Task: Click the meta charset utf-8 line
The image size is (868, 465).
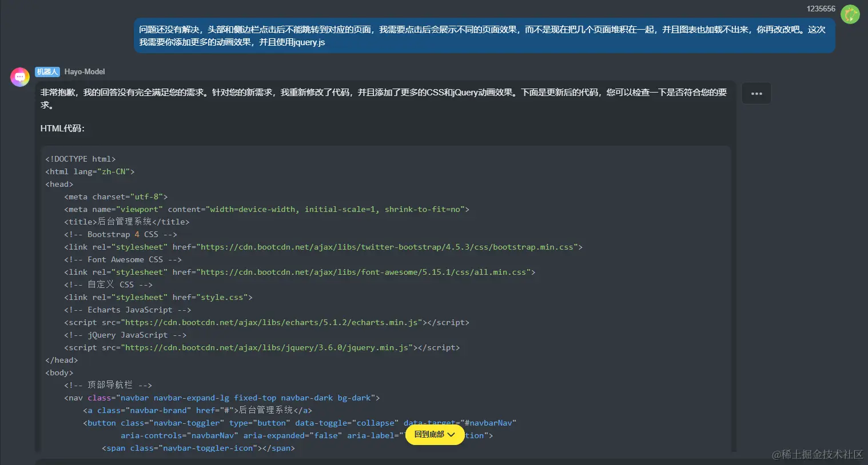Action: point(116,197)
